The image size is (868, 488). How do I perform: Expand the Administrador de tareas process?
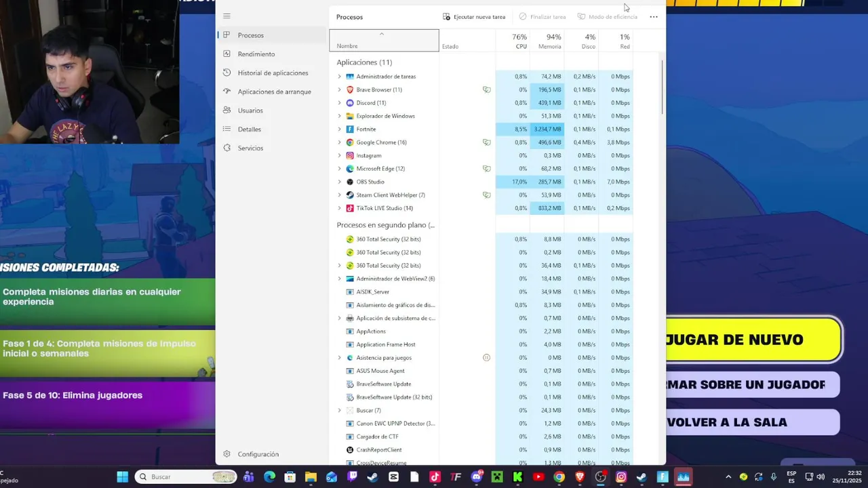pyautogui.click(x=339, y=77)
